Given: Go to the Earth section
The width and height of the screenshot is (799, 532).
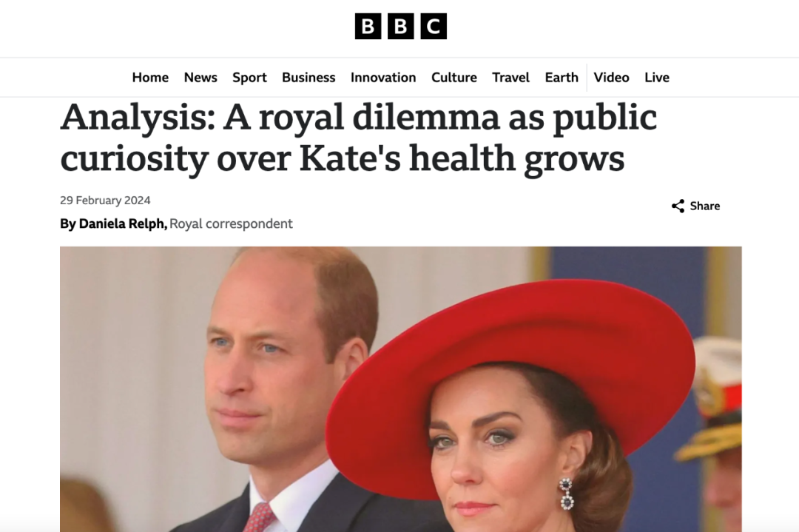Looking at the screenshot, I should click(562, 78).
